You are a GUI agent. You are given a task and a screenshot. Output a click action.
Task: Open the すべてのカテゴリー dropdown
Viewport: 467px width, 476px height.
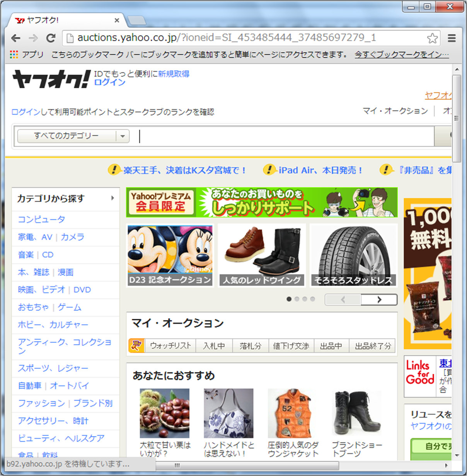(73, 136)
